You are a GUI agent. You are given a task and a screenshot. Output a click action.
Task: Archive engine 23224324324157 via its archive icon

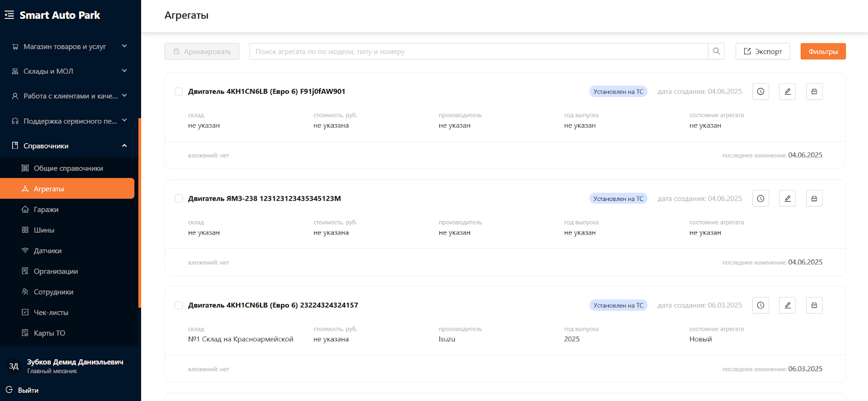[814, 306]
